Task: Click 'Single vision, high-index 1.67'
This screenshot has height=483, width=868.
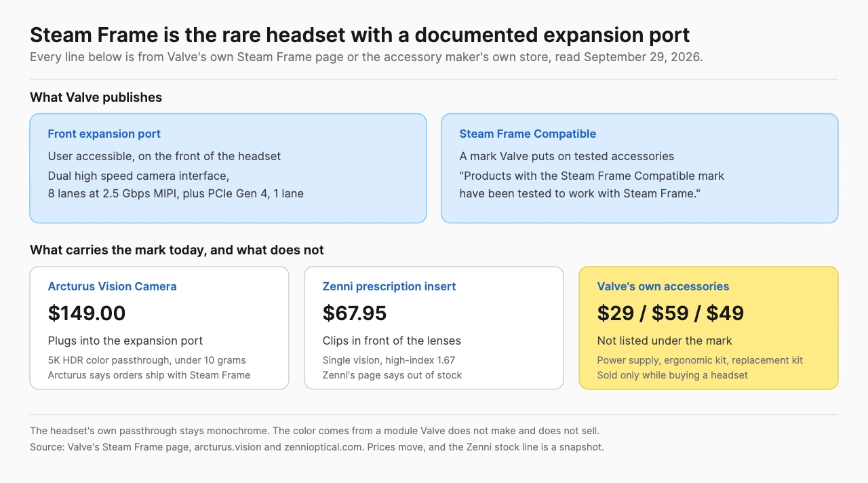Action: click(389, 360)
